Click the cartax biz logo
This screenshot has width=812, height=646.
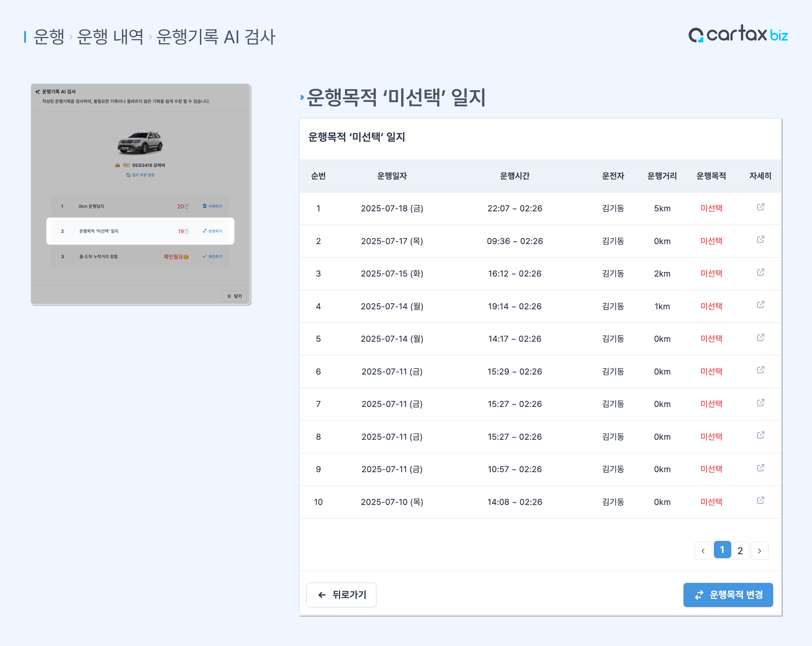coord(738,34)
